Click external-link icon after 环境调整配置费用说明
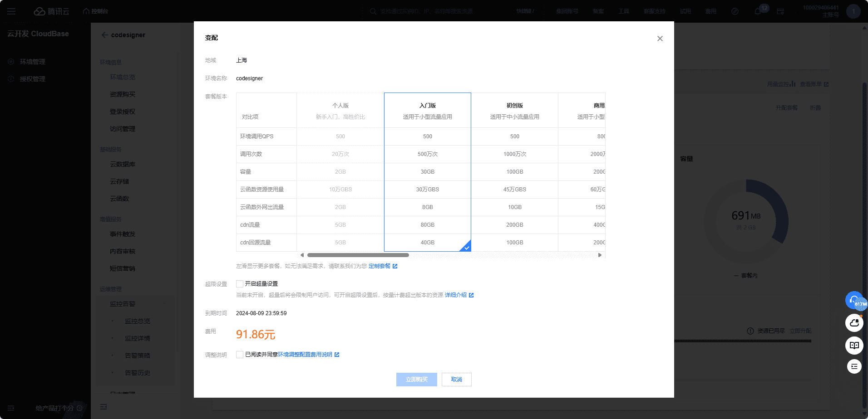868x419 pixels. point(337,355)
